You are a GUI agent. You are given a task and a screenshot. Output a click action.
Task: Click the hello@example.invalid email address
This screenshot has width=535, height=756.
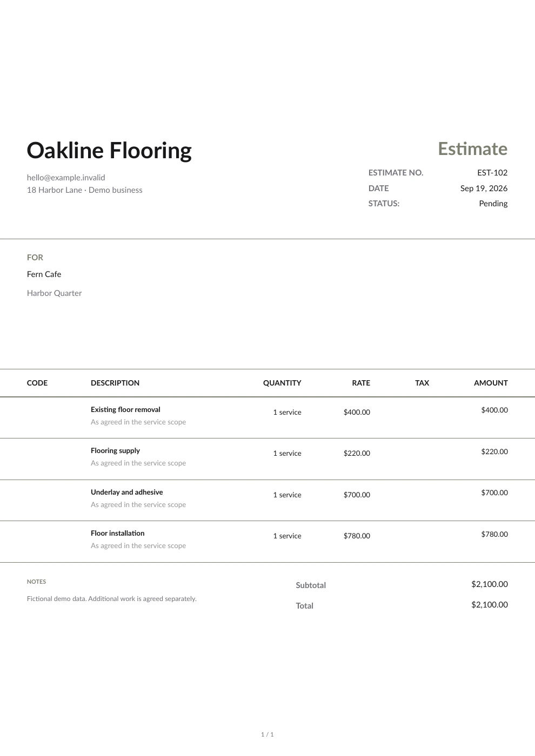tap(66, 177)
